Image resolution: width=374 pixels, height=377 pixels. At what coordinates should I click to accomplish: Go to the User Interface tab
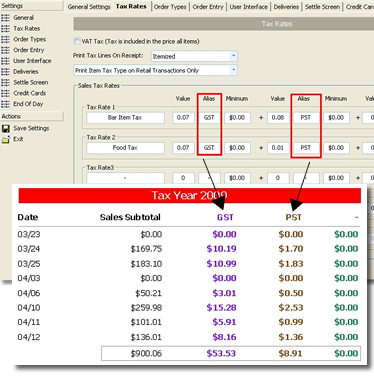tap(249, 7)
